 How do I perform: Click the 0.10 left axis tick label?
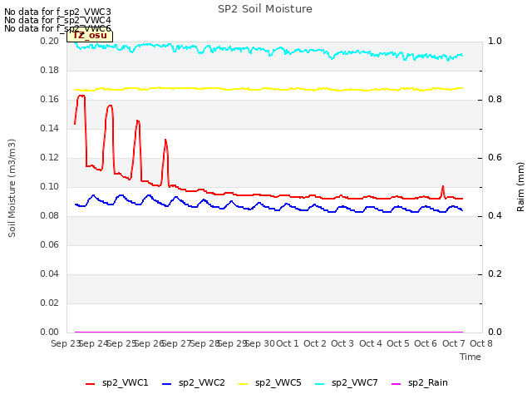tap(50, 186)
